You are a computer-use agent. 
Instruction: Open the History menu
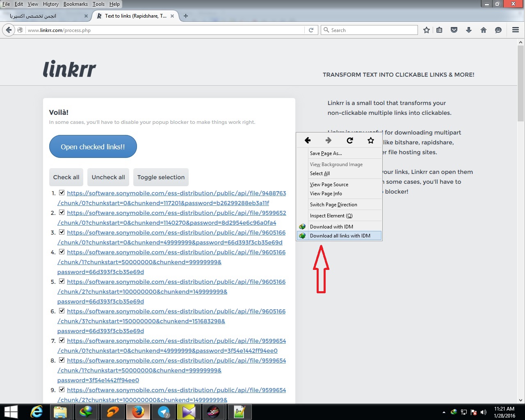click(x=51, y=4)
